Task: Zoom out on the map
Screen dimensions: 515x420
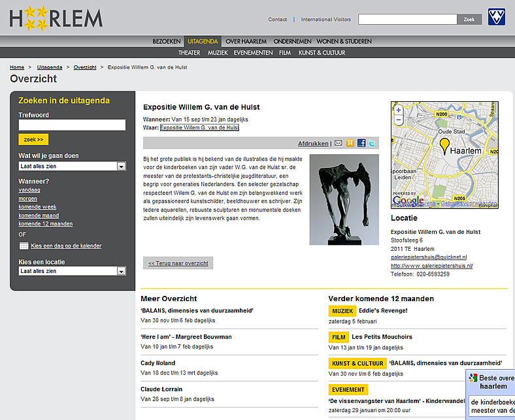Action: (398, 120)
